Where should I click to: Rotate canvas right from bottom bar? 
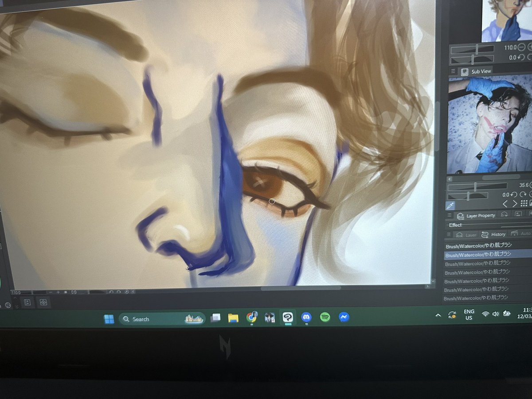click(x=119, y=292)
